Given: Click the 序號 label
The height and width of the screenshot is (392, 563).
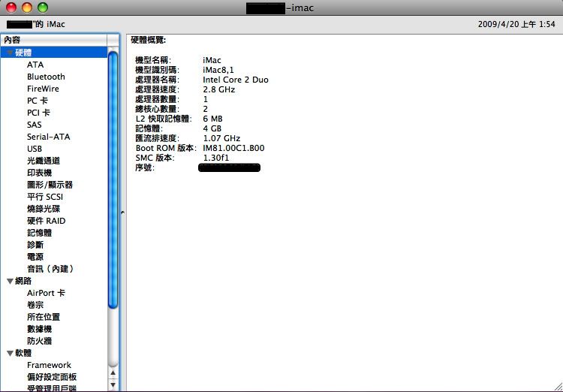Looking at the screenshot, I should [145, 167].
